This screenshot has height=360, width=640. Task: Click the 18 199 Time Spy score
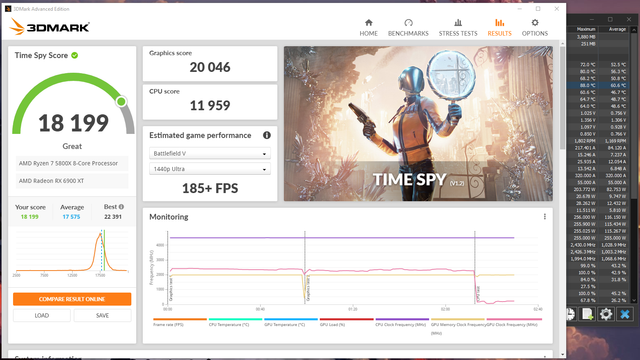point(73,123)
